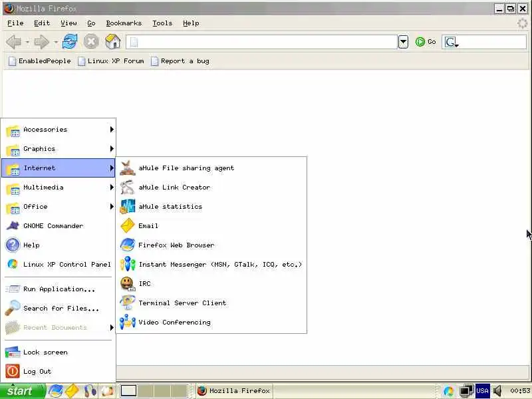
Task: Click the network monitors tray icon
Action: tap(467, 391)
